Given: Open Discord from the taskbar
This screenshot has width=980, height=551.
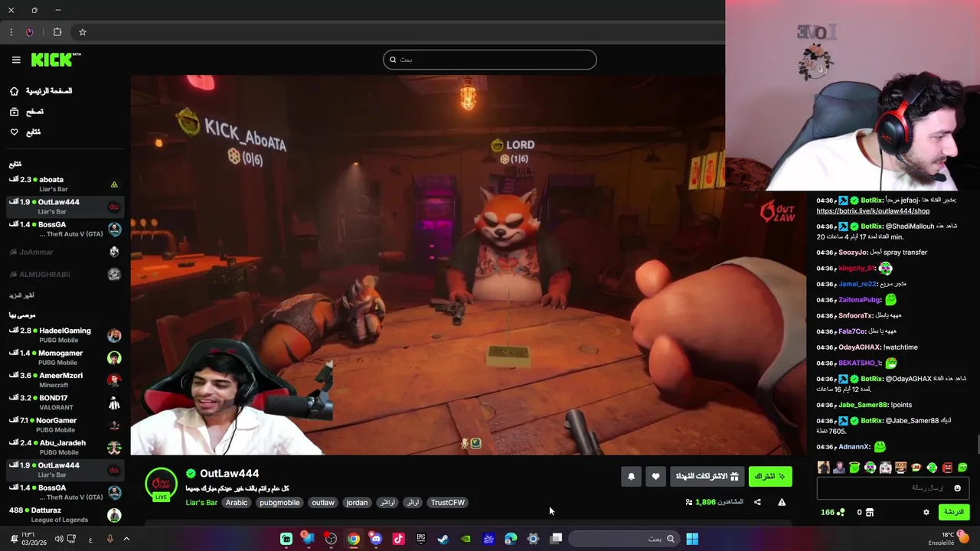Looking at the screenshot, I should pyautogui.click(x=376, y=539).
